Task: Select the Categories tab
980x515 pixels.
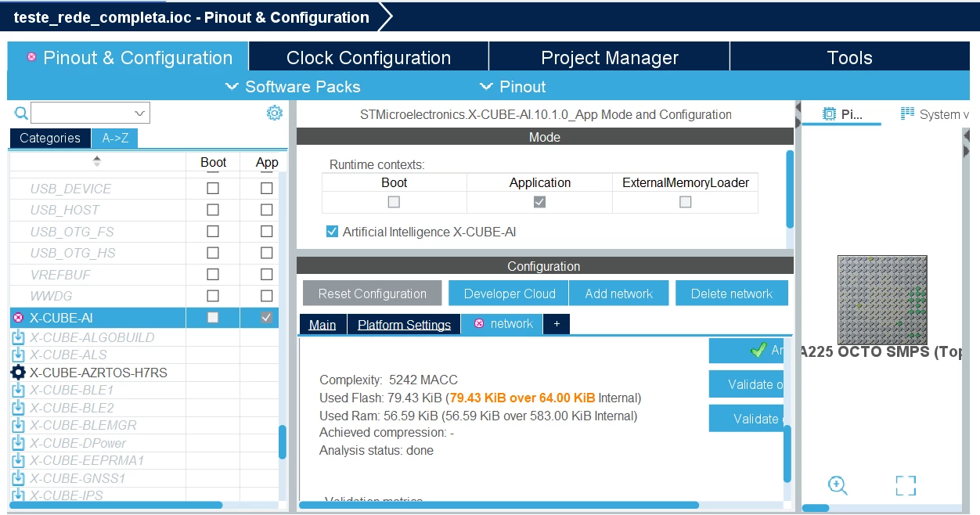Action: pyautogui.click(x=50, y=138)
